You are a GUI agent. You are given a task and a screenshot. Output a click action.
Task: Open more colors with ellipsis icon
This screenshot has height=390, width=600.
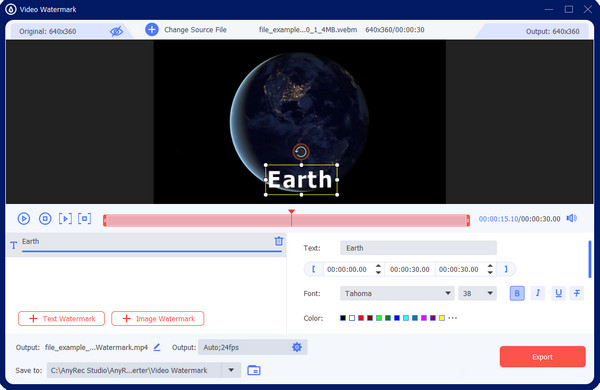click(453, 318)
